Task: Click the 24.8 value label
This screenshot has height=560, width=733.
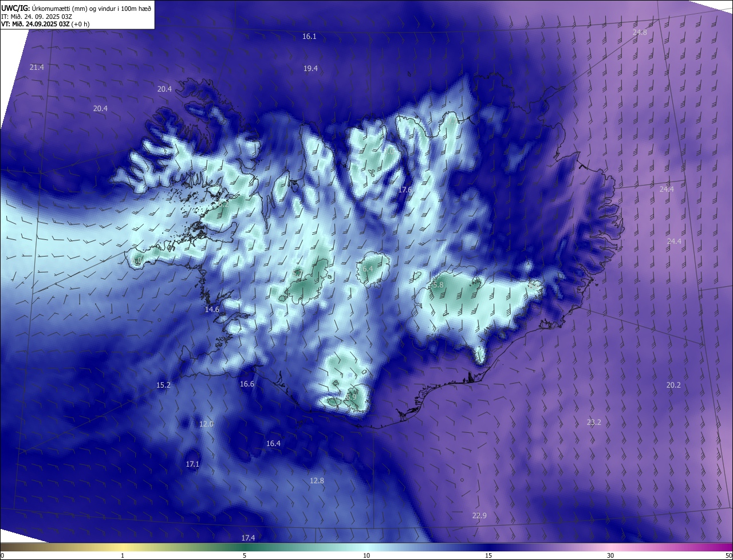Action: click(x=640, y=33)
